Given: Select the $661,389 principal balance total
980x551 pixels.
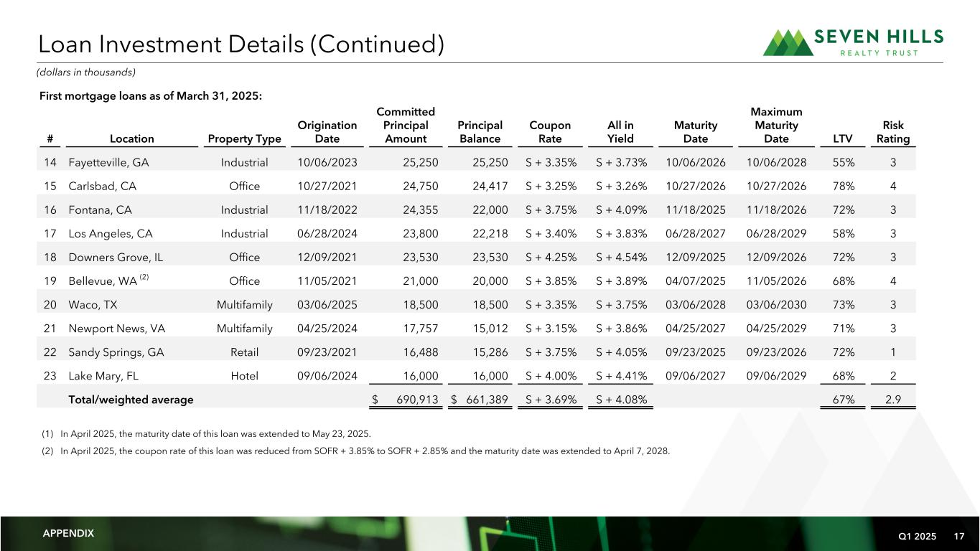Looking at the screenshot, I should (x=485, y=400).
